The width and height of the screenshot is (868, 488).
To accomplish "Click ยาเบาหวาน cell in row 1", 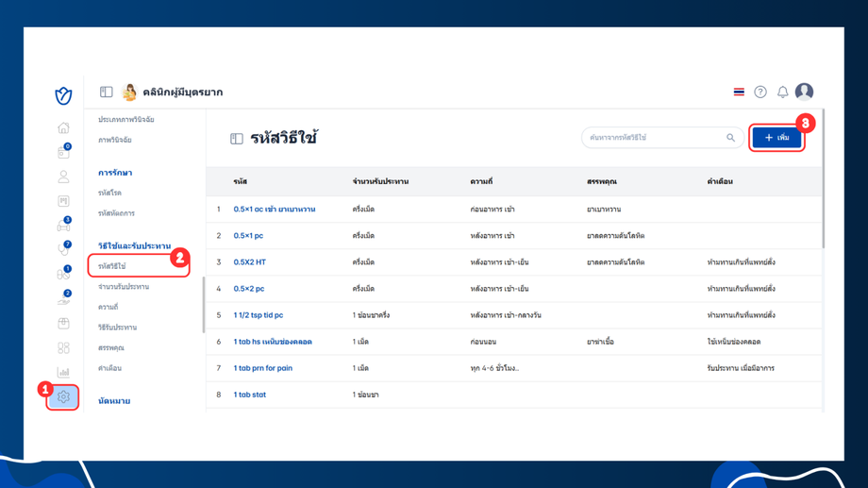I will (x=604, y=210).
